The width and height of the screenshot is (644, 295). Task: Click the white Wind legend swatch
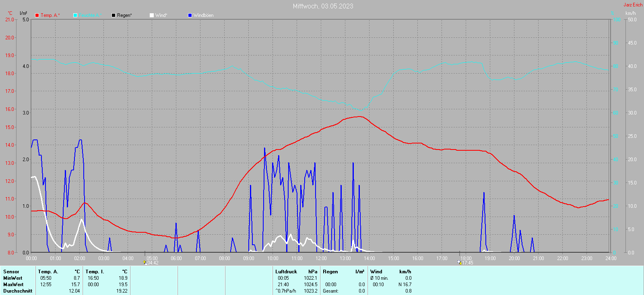152,15
